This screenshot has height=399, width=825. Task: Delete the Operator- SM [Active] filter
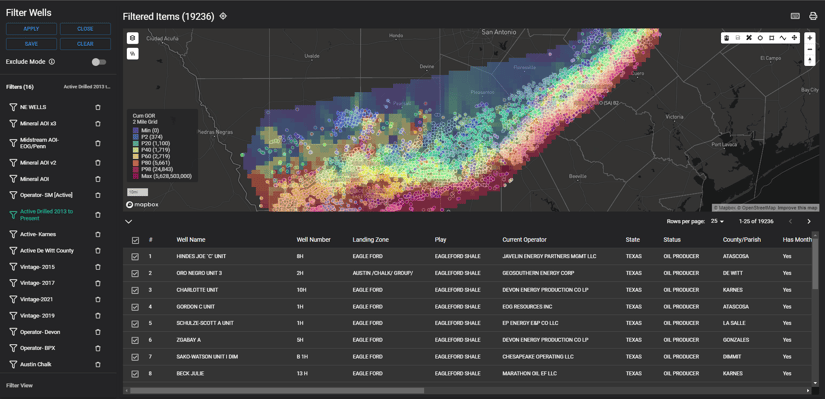pos(98,195)
